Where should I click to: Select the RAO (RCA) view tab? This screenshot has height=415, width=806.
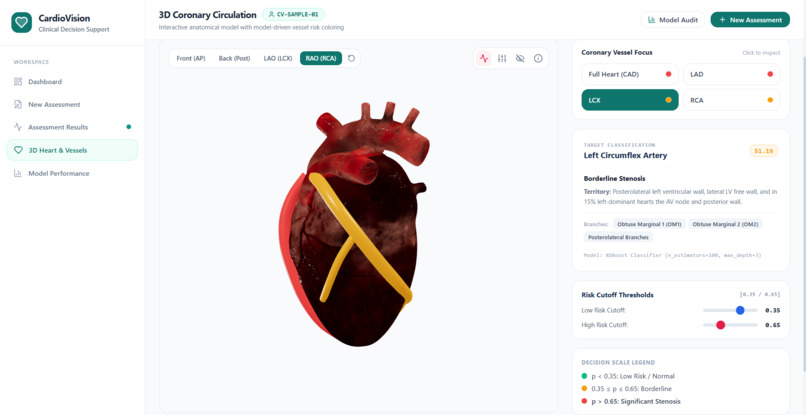(321, 59)
